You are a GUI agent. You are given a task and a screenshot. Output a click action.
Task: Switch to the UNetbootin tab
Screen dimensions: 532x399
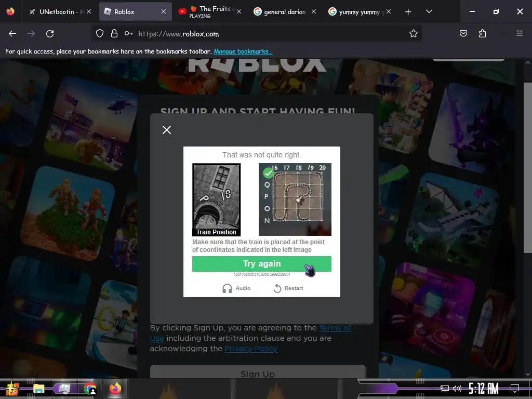[x=60, y=11]
